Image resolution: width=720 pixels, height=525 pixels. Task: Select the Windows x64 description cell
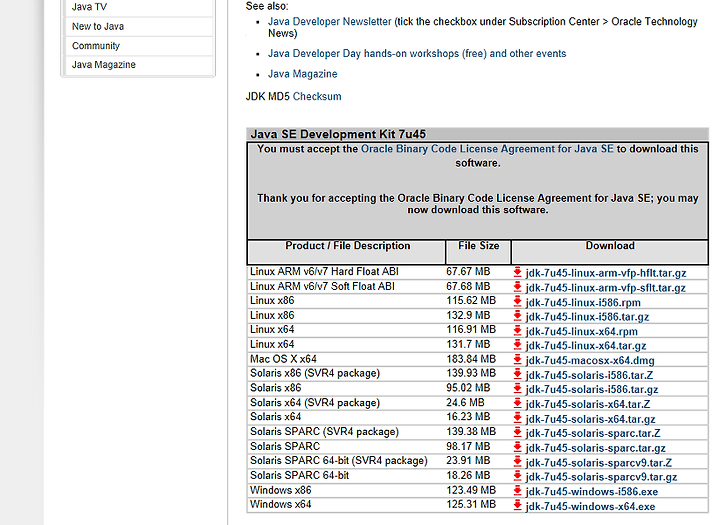pos(281,504)
